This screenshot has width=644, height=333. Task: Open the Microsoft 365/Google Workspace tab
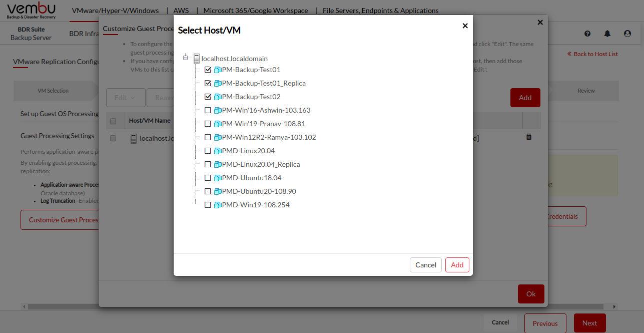point(256,11)
